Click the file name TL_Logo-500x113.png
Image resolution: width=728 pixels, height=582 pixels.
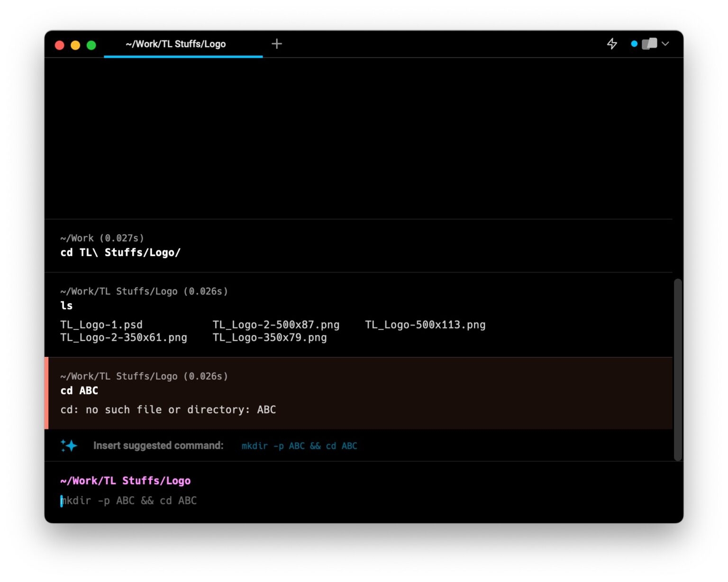click(425, 325)
